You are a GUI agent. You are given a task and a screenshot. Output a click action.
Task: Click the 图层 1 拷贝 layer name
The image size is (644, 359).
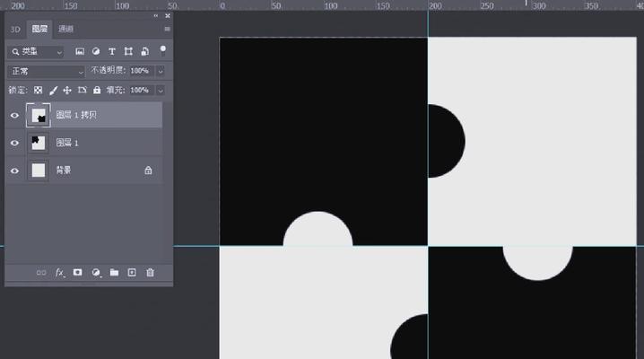76,115
